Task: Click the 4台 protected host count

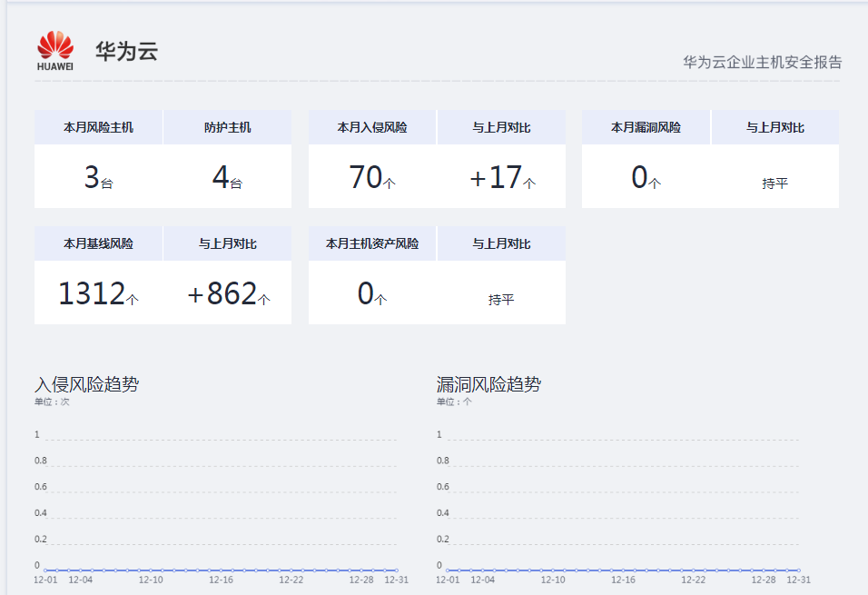Action: (227, 178)
